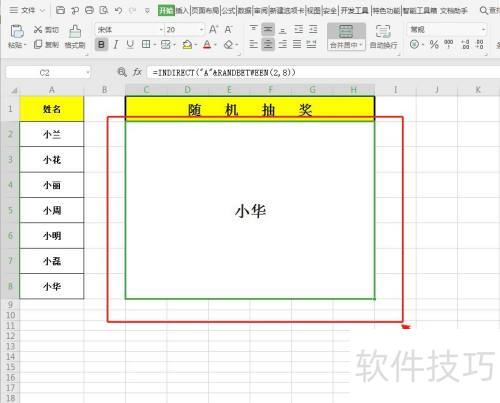Click the percent style icon
Screen dimensions: 500x403
434,44
